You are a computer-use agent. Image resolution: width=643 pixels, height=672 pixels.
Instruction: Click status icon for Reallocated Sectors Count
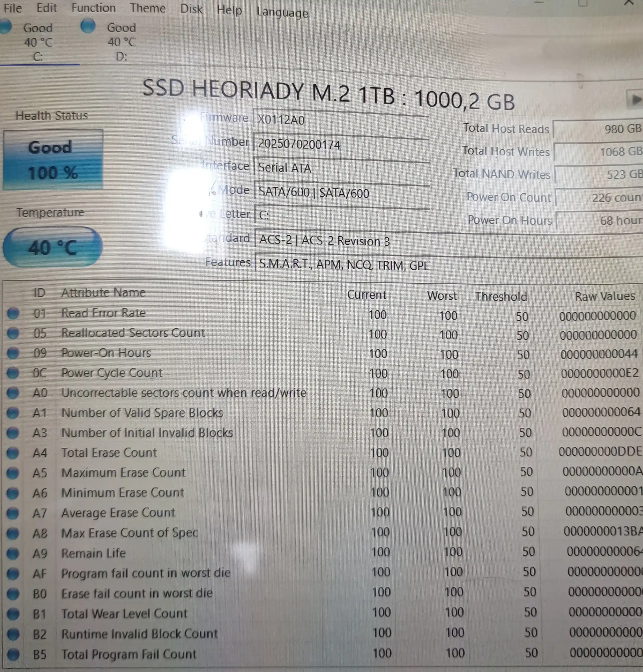point(13,333)
